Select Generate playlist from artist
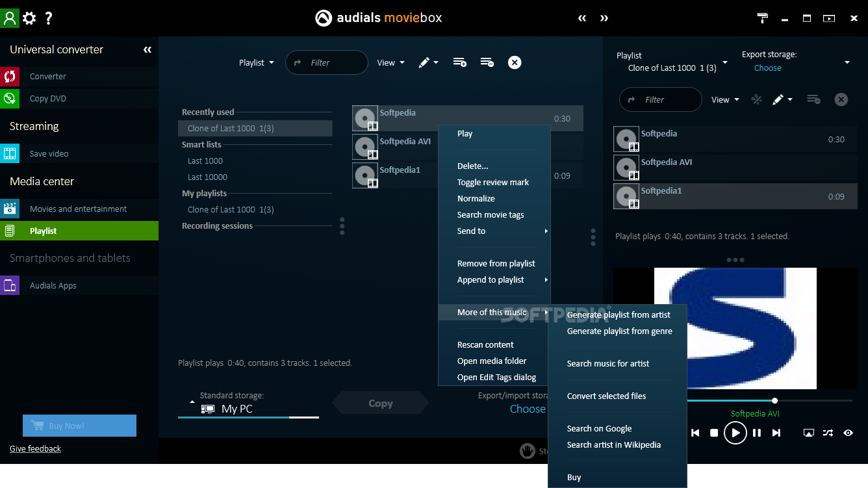Image resolution: width=868 pixels, height=488 pixels. click(617, 315)
